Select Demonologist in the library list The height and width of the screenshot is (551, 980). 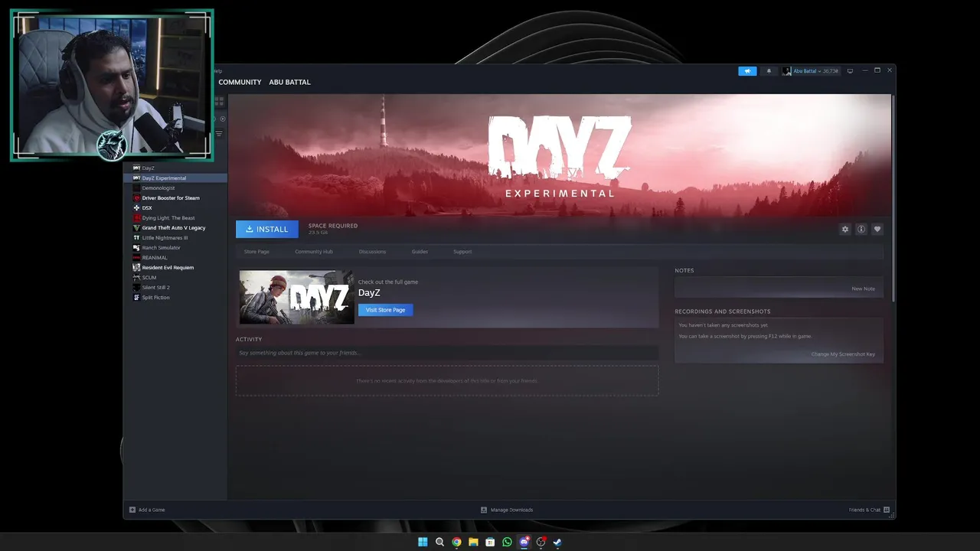(x=176, y=187)
